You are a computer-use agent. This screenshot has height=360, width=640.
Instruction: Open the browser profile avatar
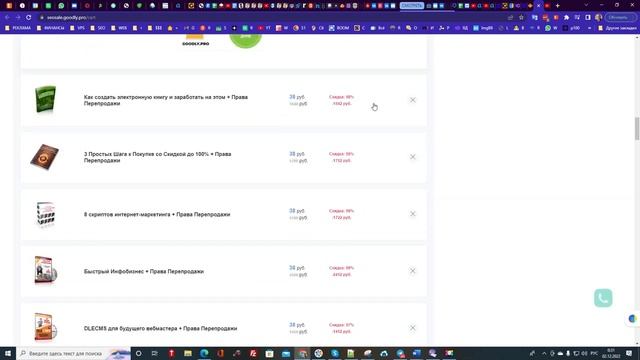[598, 18]
